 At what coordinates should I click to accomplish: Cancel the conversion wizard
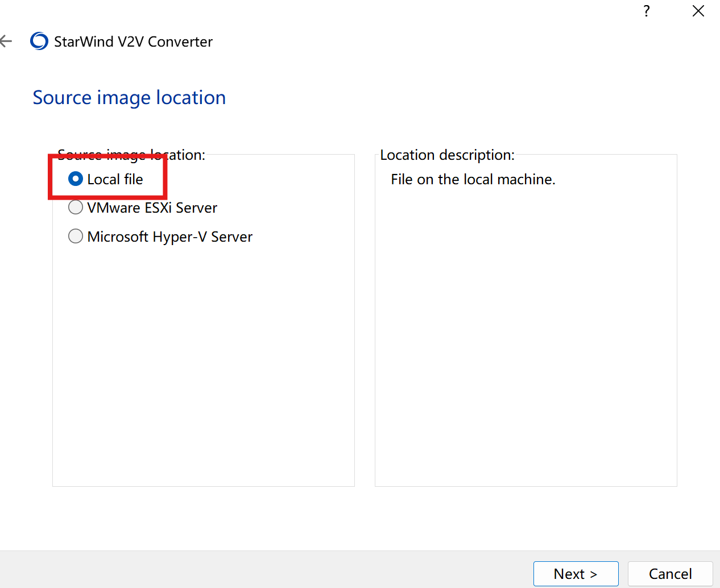(670, 574)
